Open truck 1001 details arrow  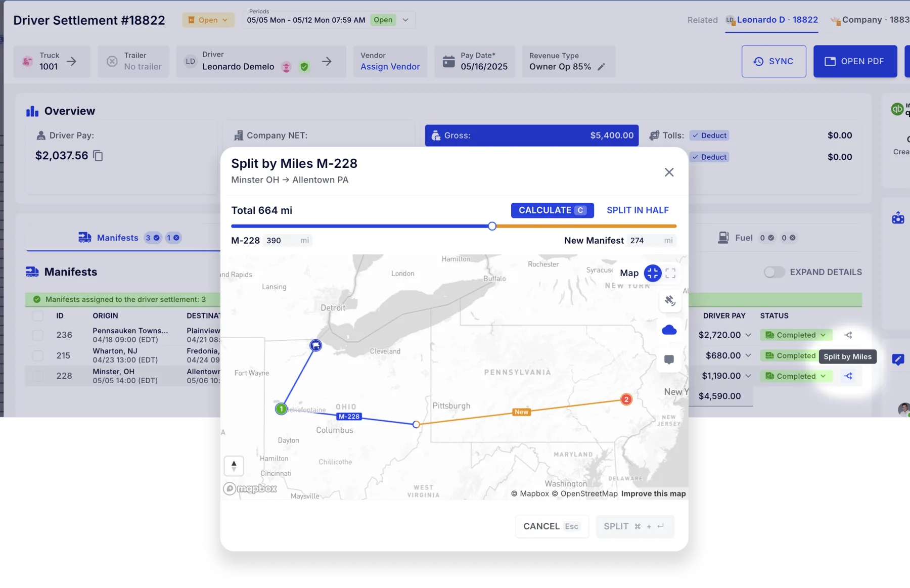(x=72, y=61)
